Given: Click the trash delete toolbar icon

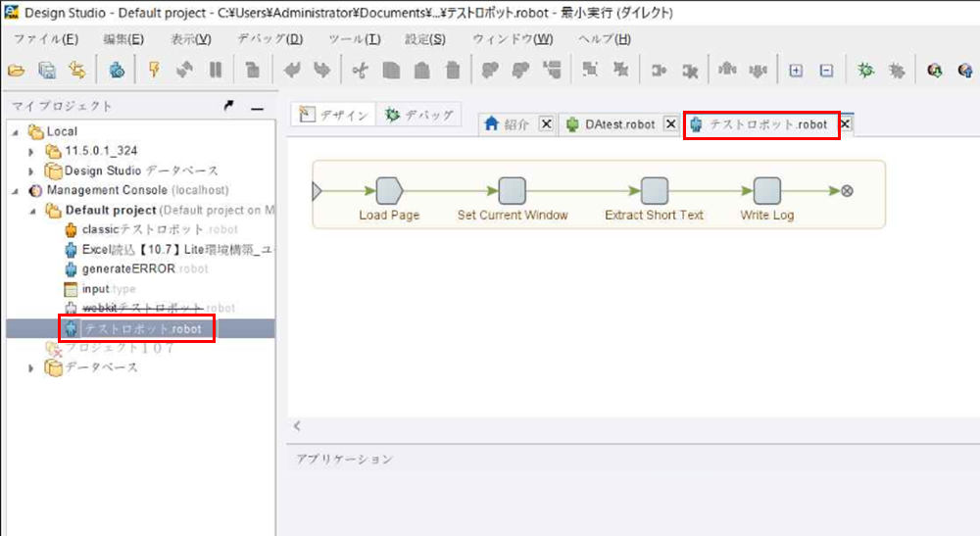Looking at the screenshot, I should 453,70.
